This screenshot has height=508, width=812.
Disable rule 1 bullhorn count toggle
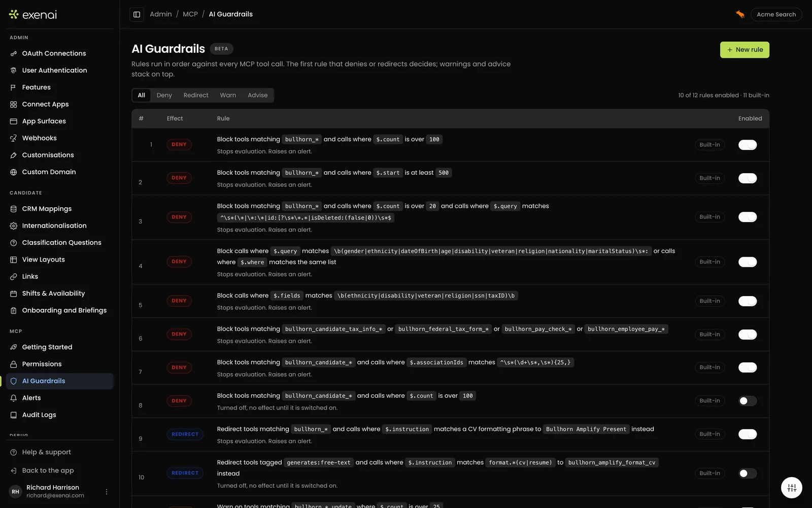point(748,145)
